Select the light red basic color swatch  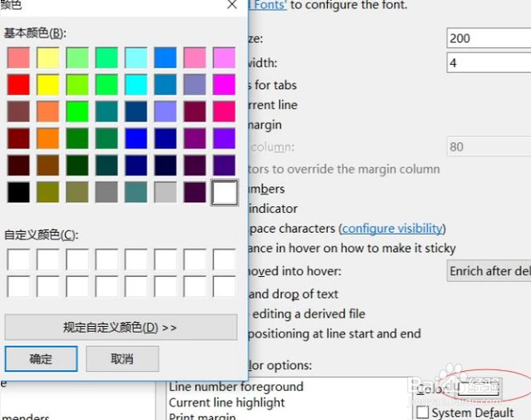(18, 57)
